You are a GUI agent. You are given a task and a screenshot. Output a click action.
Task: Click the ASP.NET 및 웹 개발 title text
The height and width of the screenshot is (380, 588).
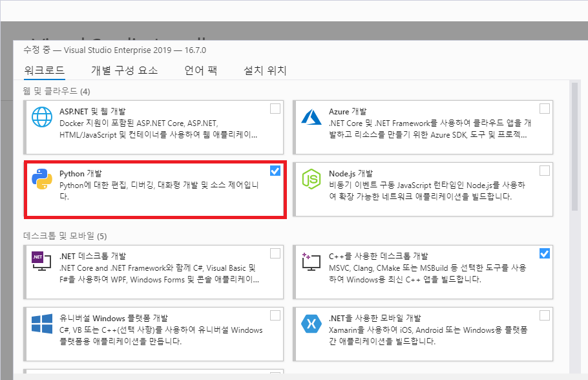92,111
